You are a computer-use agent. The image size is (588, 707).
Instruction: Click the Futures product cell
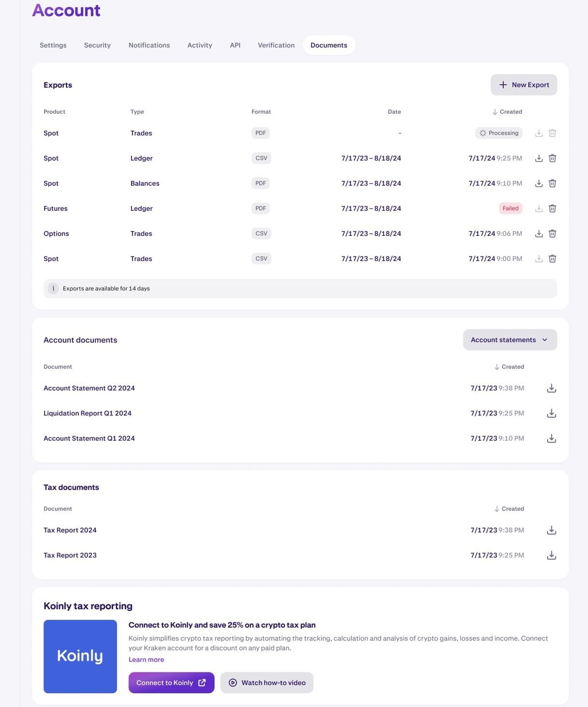pyautogui.click(x=56, y=209)
